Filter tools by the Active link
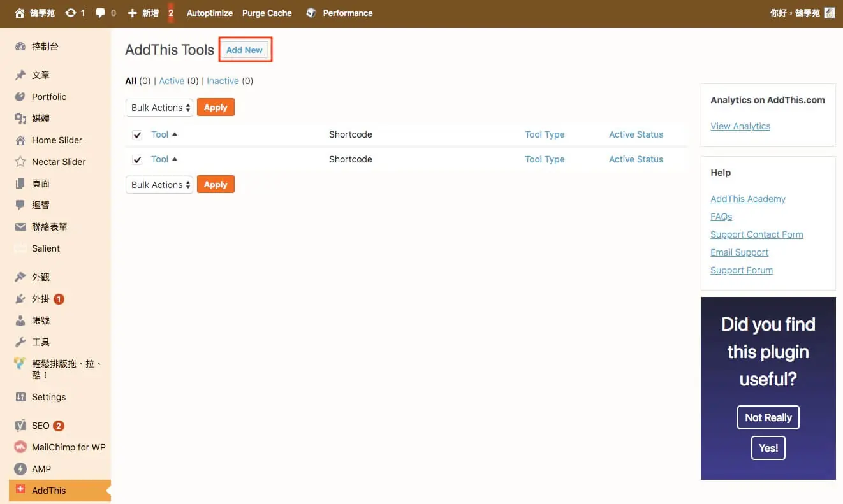Viewport: 843px width, 504px height. coord(172,81)
